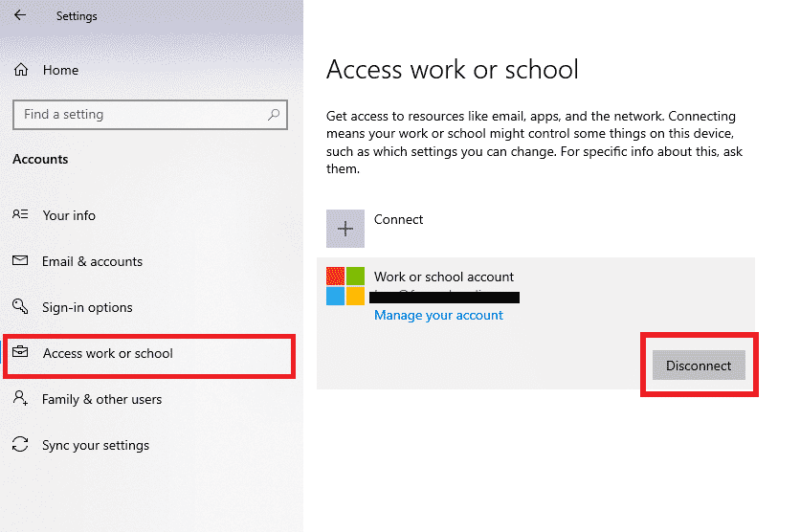
Task: Click the briefcase icon for Access work or school
Action: (20, 353)
